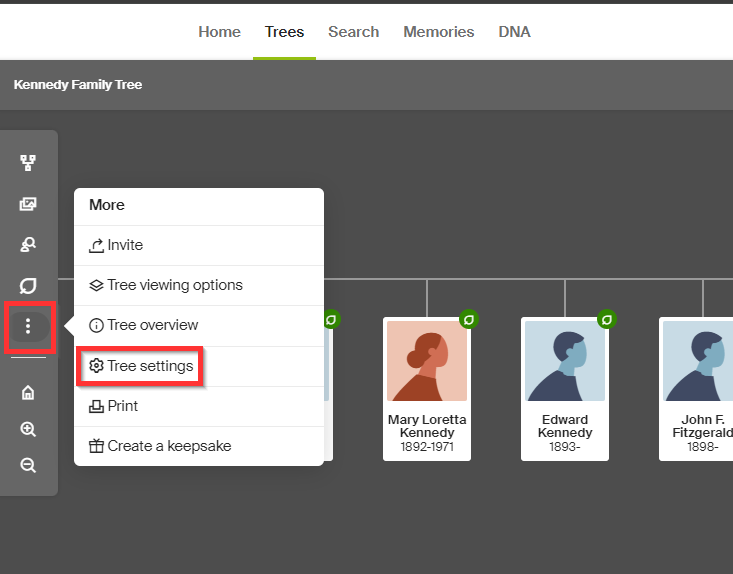
Task: Zoom out of the family tree
Action: pyautogui.click(x=28, y=465)
